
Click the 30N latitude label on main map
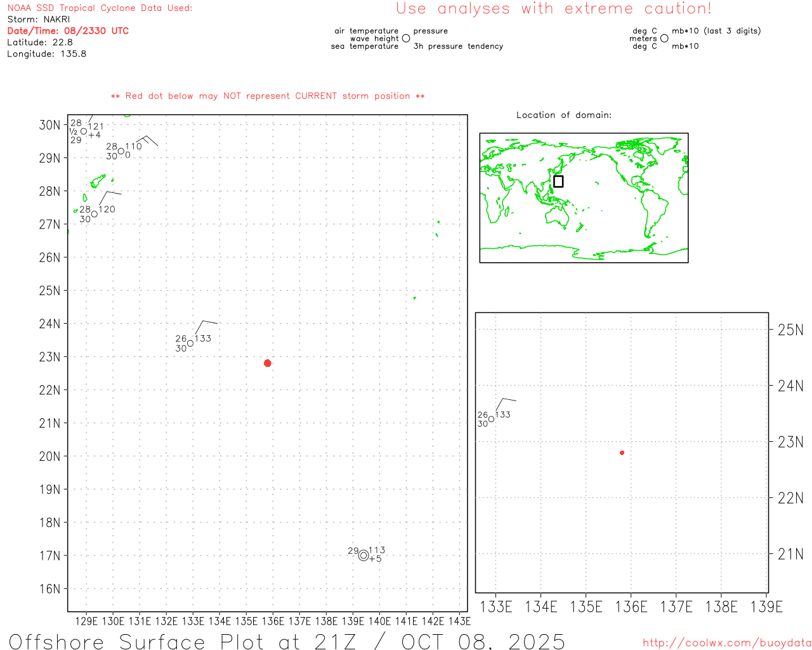(x=49, y=124)
